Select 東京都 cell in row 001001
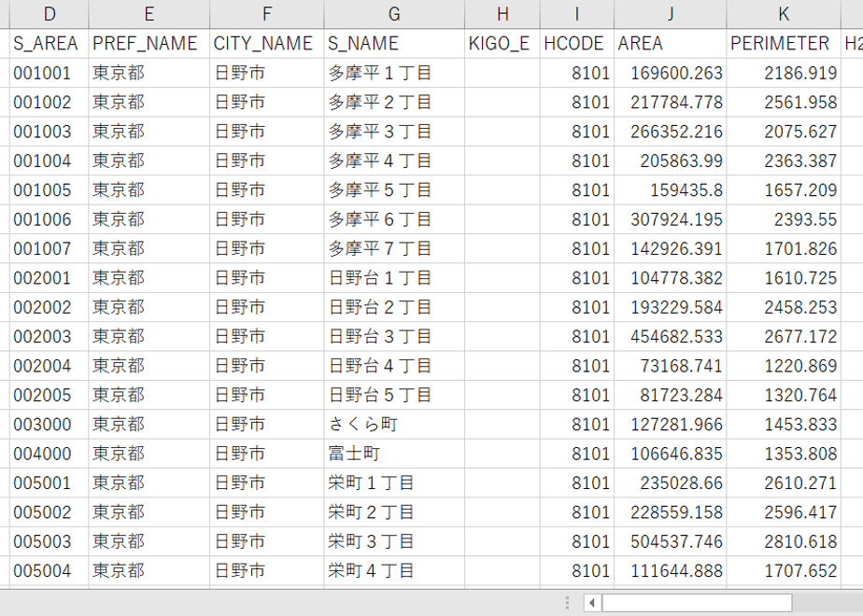This screenshot has height=616, width=863. [149, 73]
